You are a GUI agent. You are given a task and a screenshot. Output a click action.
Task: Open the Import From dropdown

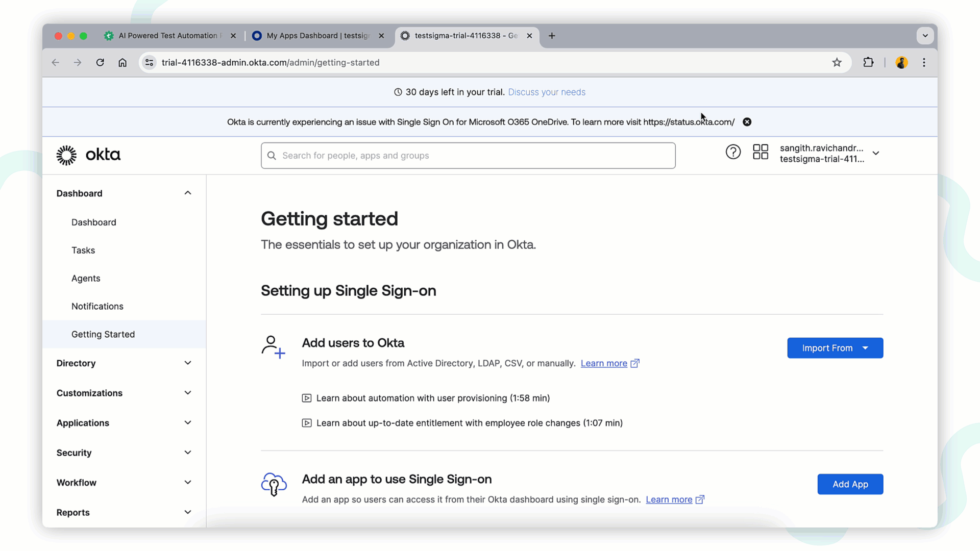(835, 348)
